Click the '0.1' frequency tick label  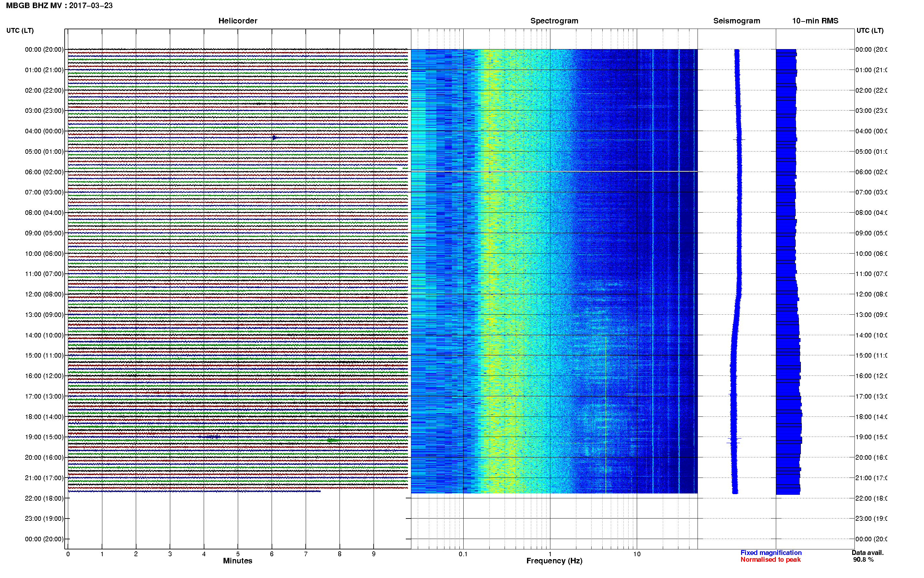click(463, 554)
